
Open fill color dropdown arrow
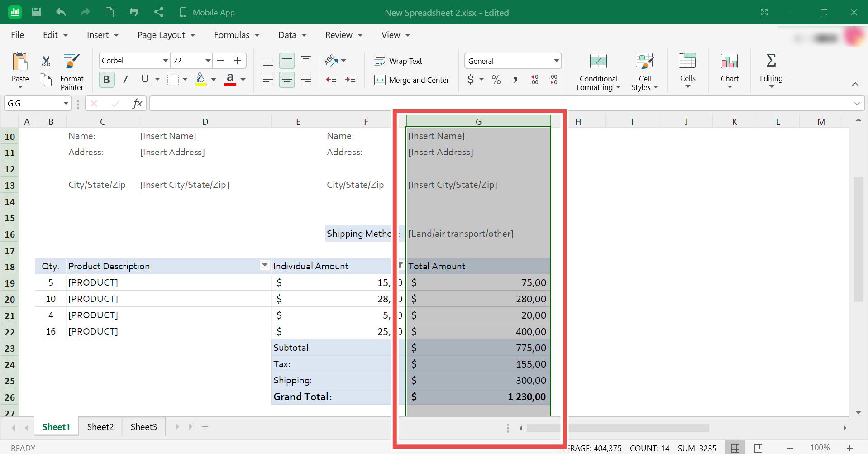(214, 80)
